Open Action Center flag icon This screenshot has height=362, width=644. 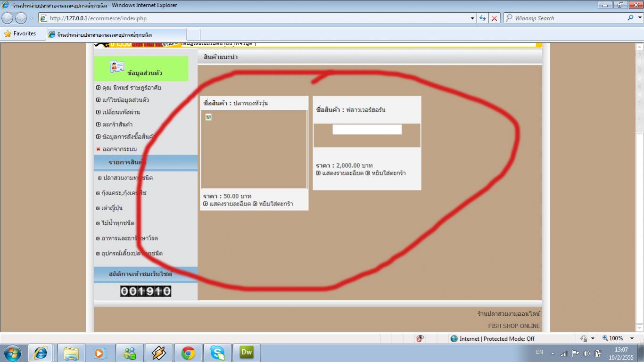[x=576, y=353]
